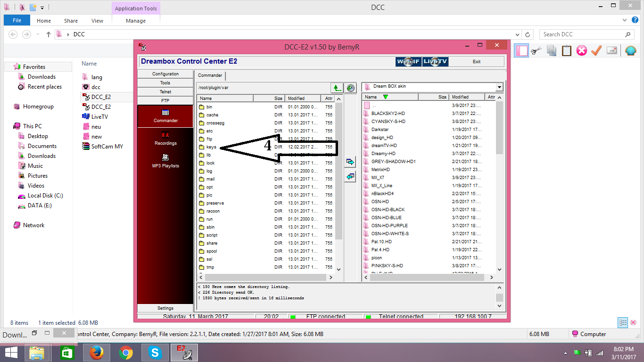Open Windows Store from taskbar
Viewport: 644px width, 362px height.
tap(67, 353)
